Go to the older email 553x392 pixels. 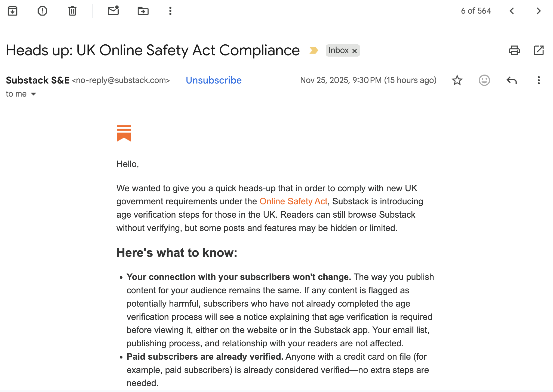pos(539,11)
